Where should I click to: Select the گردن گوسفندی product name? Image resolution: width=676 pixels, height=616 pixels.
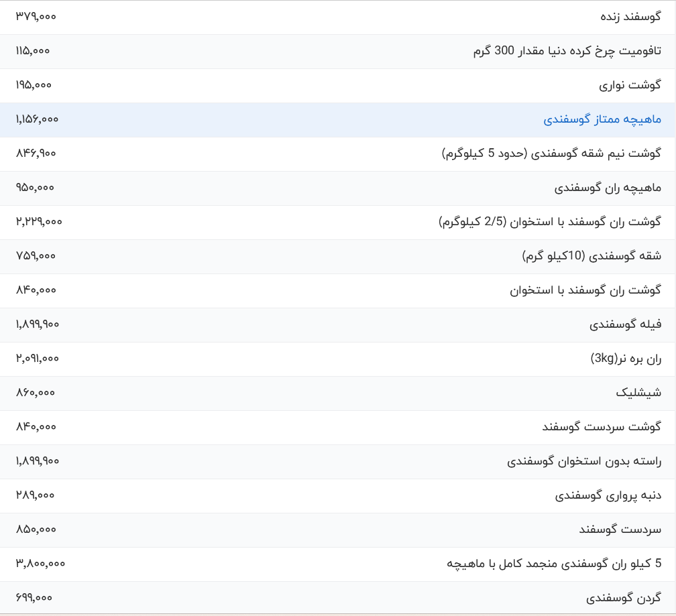click(623, 598)
